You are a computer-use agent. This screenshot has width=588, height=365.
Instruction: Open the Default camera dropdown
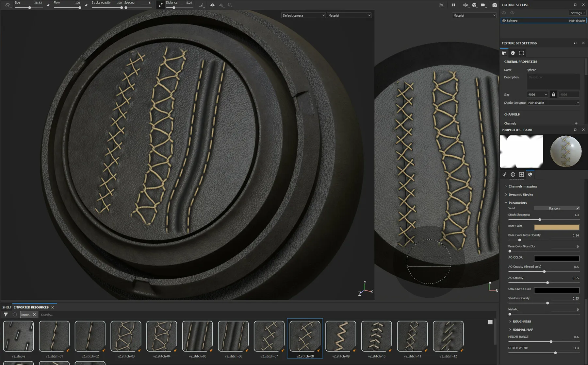(303, 15)
